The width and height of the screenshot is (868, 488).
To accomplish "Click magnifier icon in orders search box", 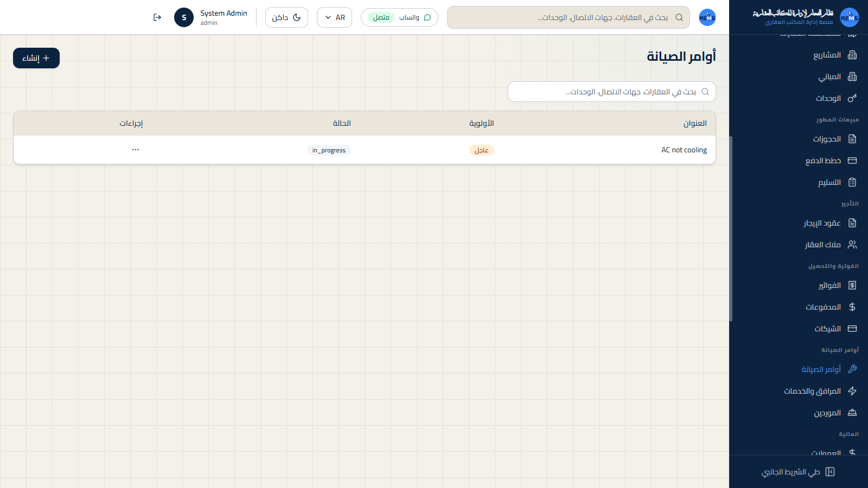I will pos(705,92).
